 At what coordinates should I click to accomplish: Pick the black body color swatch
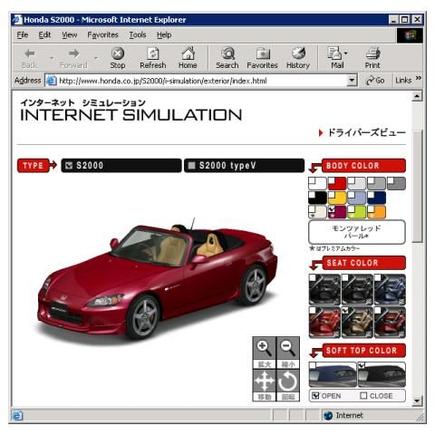317,198
